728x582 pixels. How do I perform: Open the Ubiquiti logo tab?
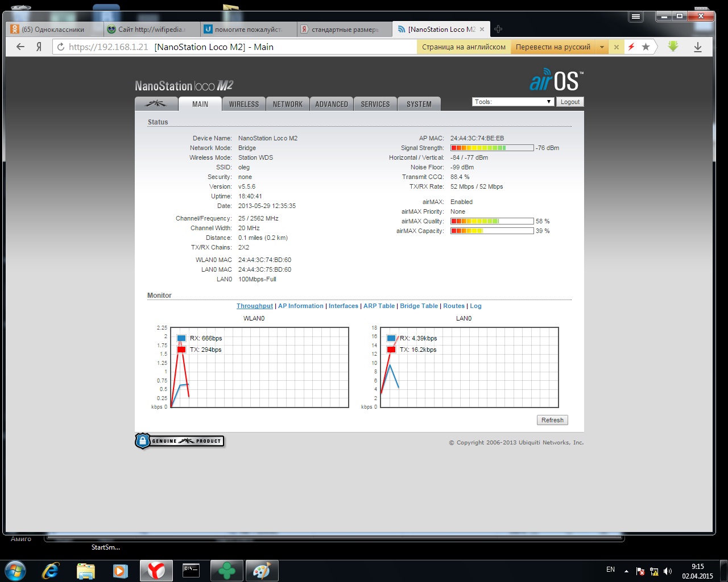pos(156,104)
